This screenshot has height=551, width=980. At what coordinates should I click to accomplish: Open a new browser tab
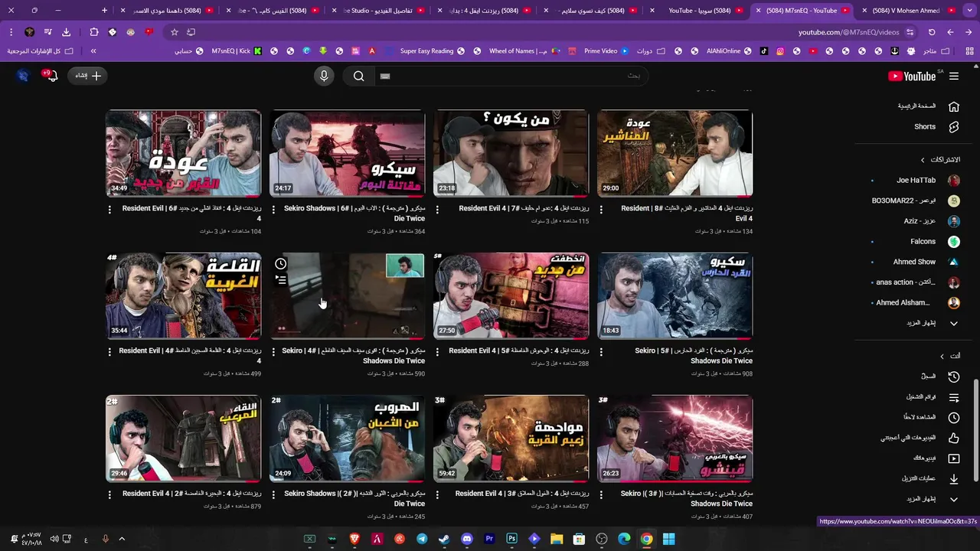click(105, 11)
